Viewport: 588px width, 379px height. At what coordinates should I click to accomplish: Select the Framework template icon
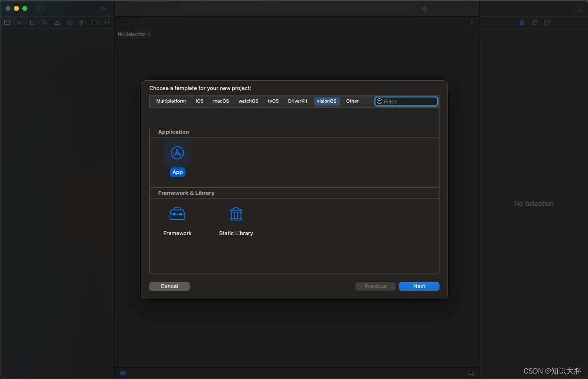[177, 214]
